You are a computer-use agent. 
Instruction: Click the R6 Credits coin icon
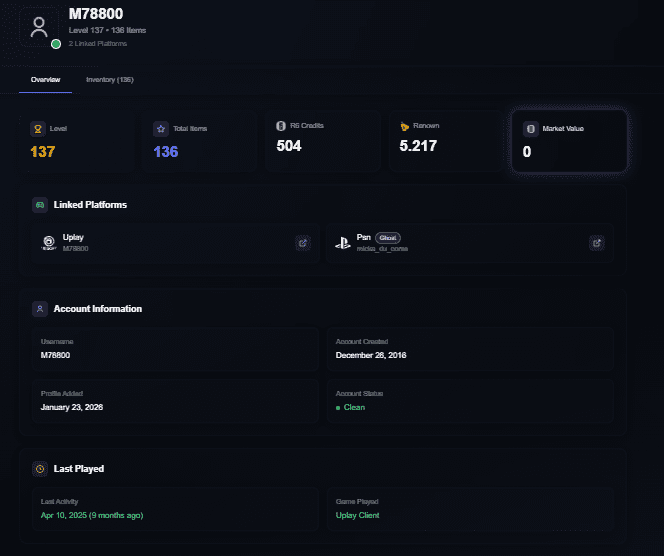coord(282,126)
